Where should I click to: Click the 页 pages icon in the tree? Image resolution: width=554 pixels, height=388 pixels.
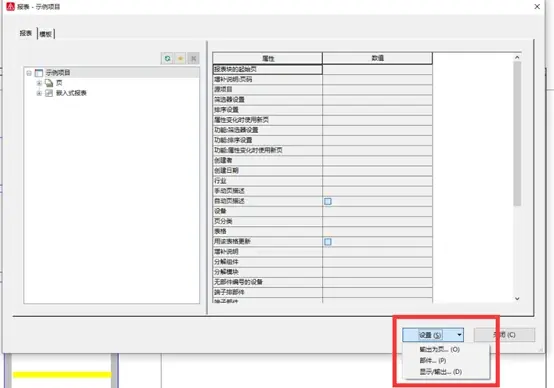pyautogui.click(x=49, y=83)
